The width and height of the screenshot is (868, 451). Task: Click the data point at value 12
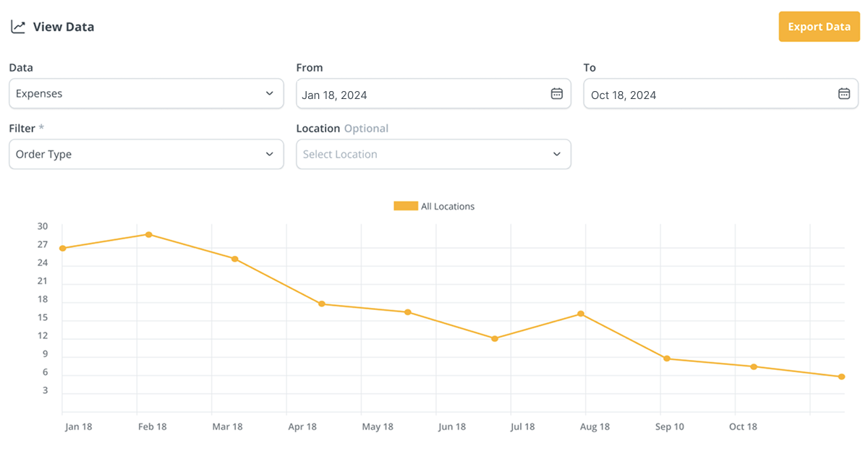click(x=495, y=338)
